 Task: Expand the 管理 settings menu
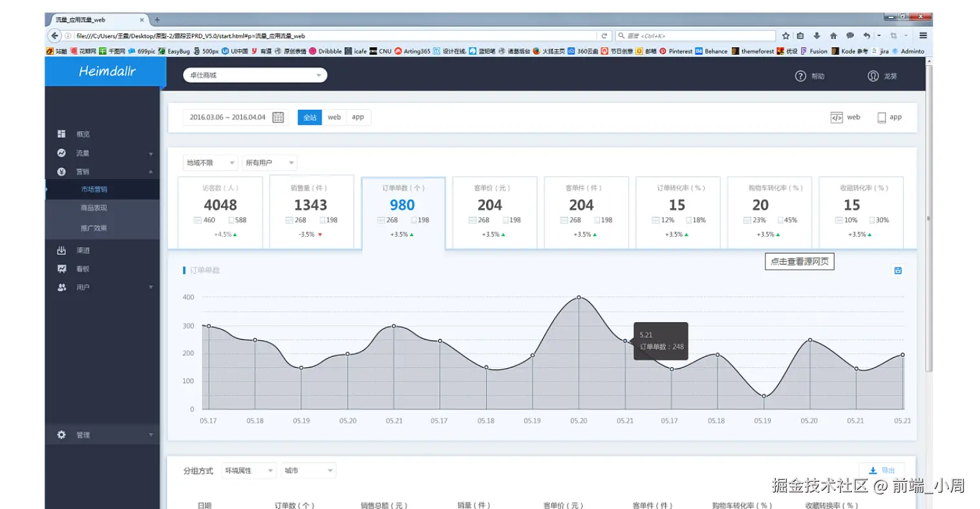[102, 435]
